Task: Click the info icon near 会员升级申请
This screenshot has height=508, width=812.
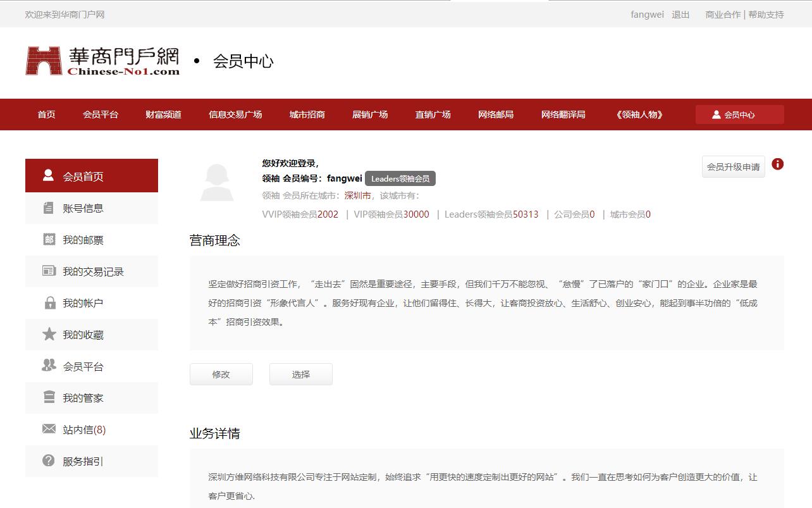Action: click(x=777, y=165)
